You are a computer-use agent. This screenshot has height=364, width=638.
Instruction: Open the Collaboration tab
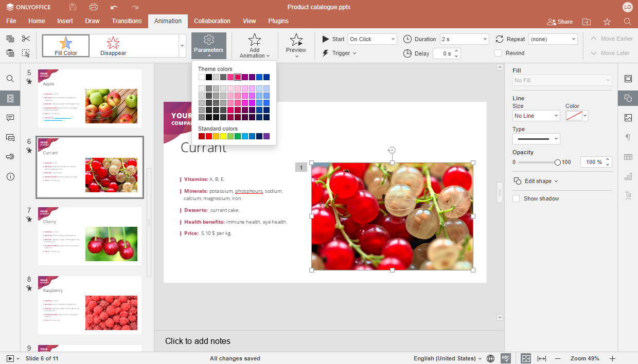pos(212,21)
